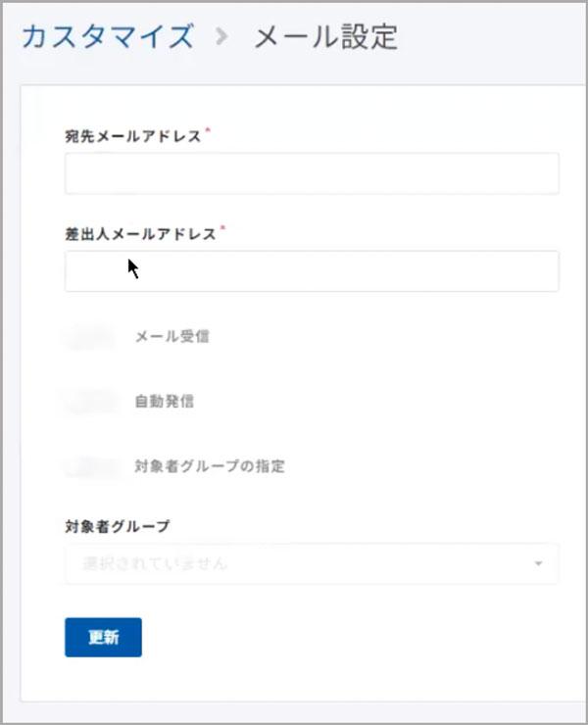
Task: Toggle the メール受信 switch
Action: (x=90, y=337)
